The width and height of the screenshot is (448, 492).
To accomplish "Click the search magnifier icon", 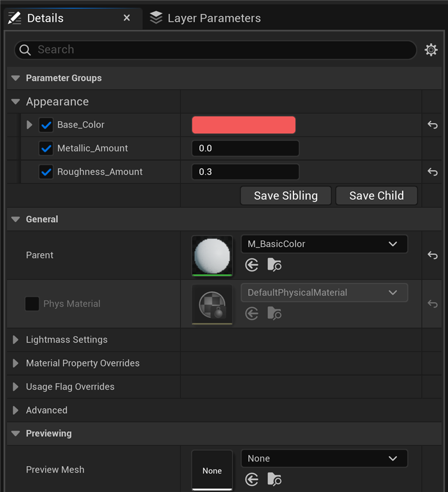I will pos(25,50).
